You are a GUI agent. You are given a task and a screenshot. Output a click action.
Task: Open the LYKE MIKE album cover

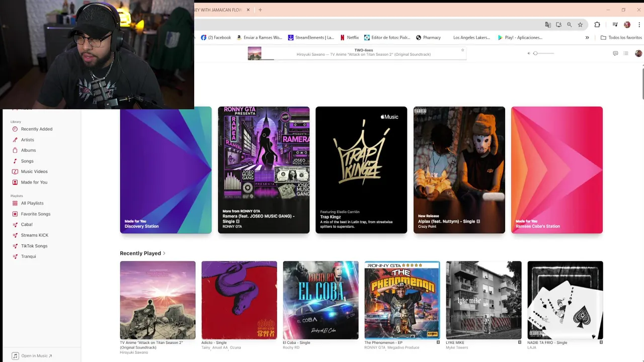coord(484,300)
